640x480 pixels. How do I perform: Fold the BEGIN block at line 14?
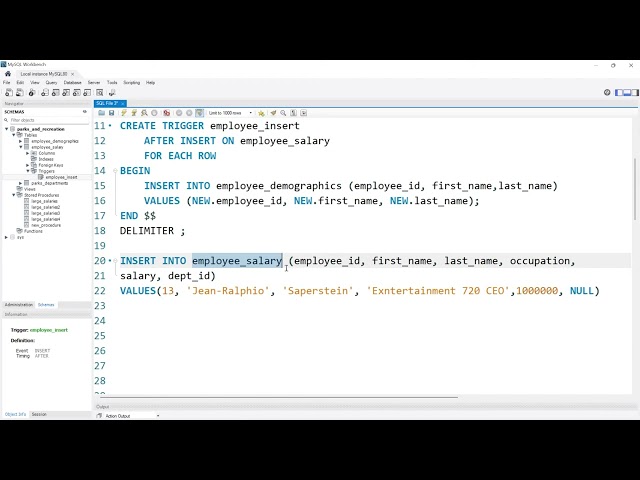coord(116,171)
